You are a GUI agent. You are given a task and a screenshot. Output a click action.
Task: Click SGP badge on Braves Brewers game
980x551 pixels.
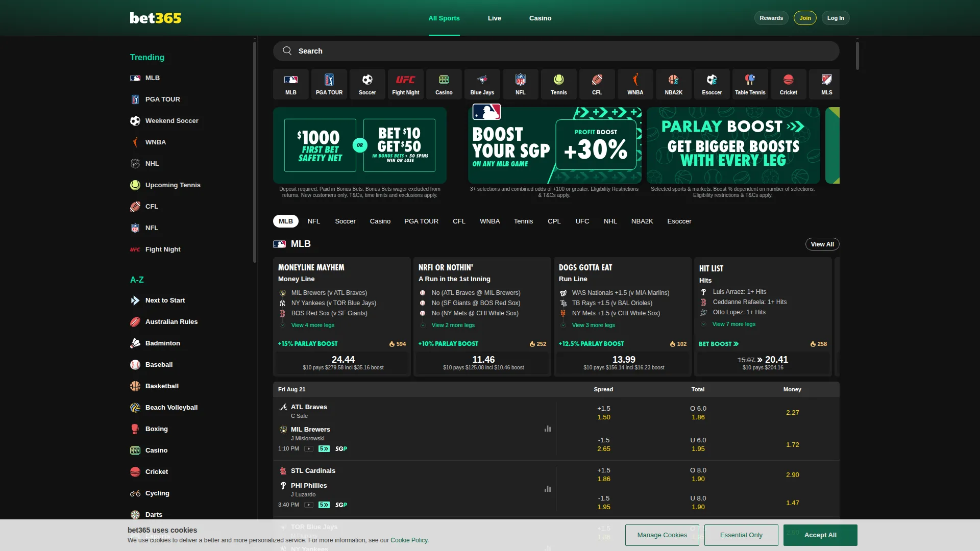click(341, 449)
